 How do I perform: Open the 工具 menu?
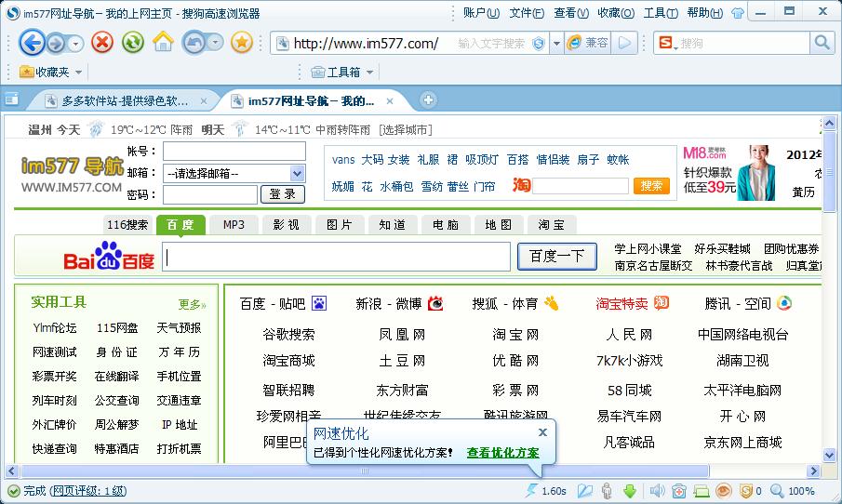661,13
